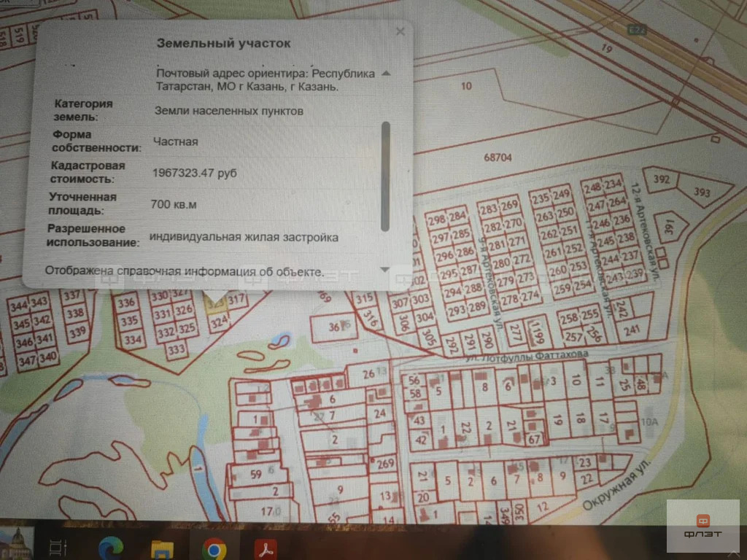Viewport: 747px width, 560px height.
Task: Select parcel 241 on the map
Action: (634, 329)
